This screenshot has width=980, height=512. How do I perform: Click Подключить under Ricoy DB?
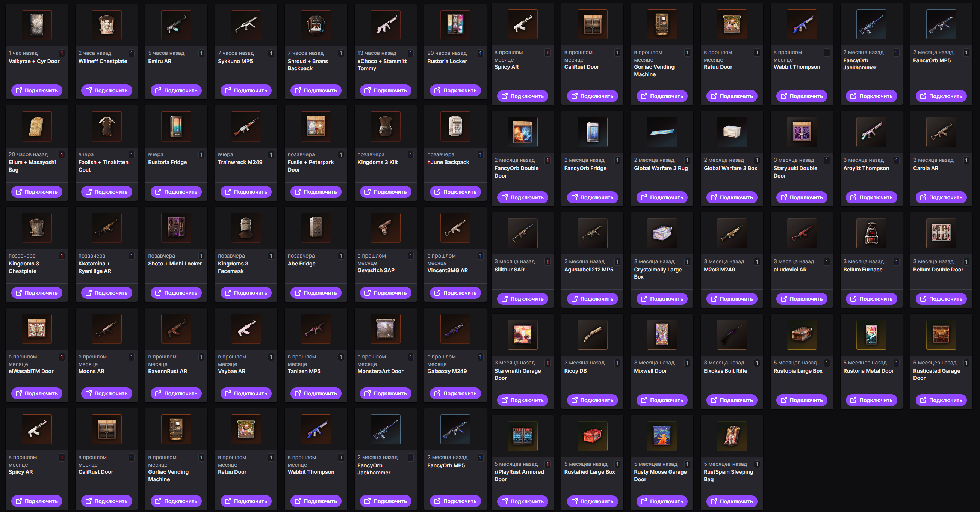pos(592,400)
